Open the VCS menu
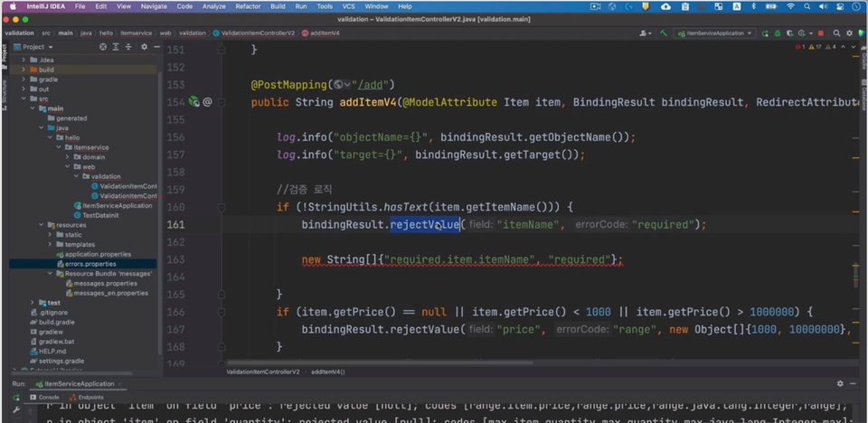Image resolution: width=868 pixels, height=423 pixels. (x=348, y=6)
